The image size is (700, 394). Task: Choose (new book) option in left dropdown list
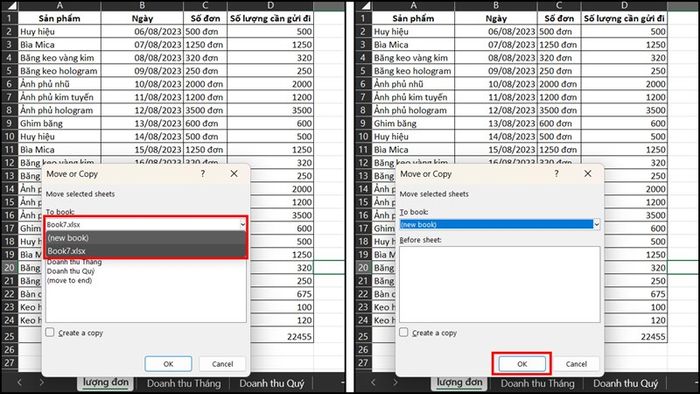point(146,238)
